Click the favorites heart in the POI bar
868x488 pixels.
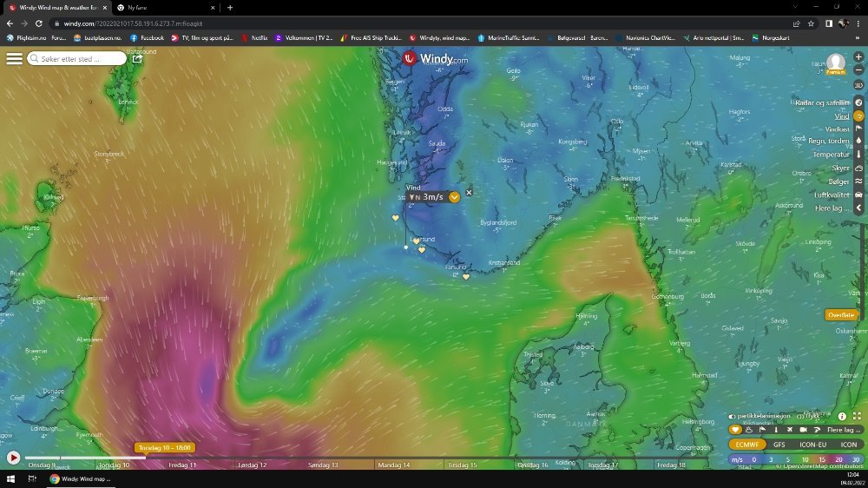pyautogui.click(x=735, y=429)
